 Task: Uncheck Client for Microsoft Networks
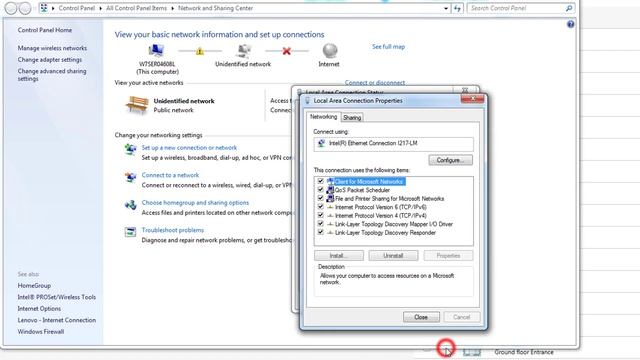tap(320, 181)
